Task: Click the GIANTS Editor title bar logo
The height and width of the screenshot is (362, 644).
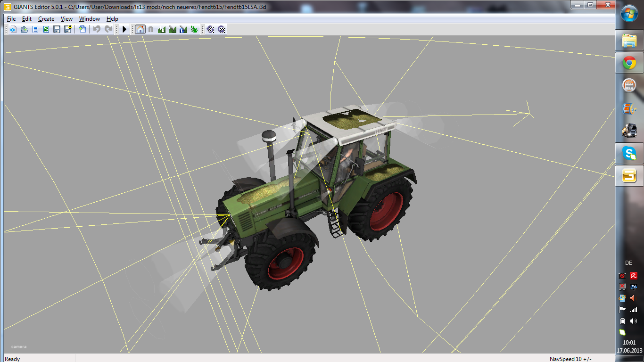Action: click(x=8, y=7)
